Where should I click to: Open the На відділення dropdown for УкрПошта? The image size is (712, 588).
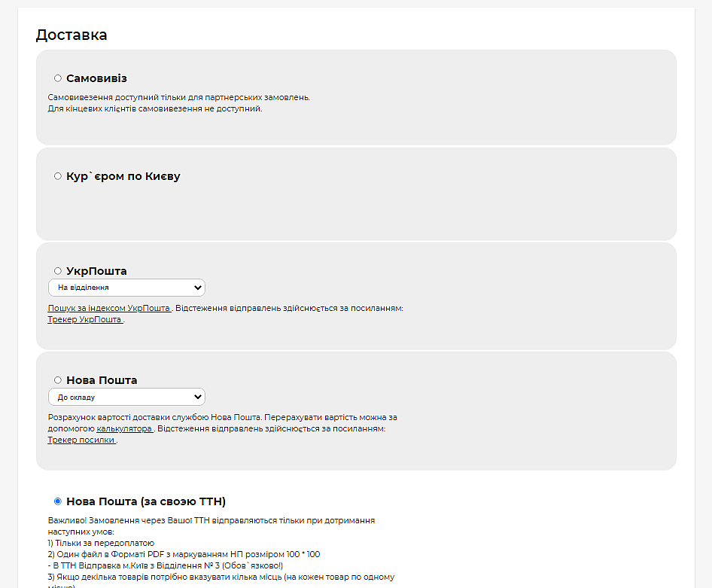point(126,288)
